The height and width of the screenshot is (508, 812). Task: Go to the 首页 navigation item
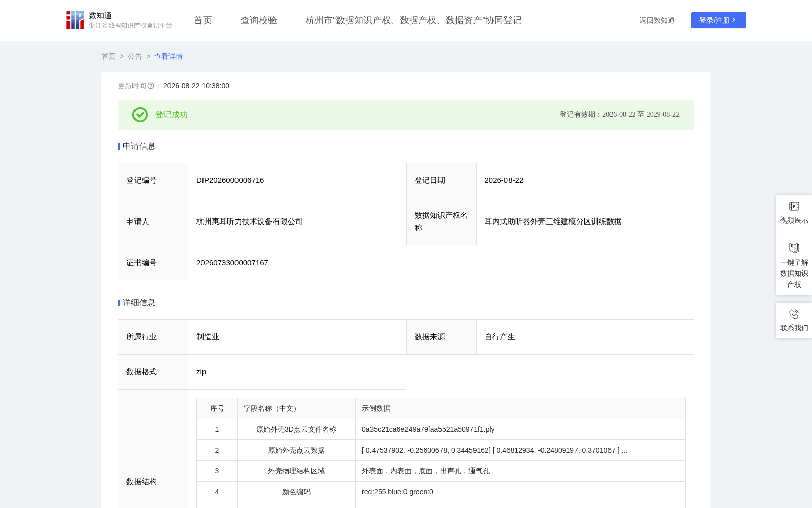coord(203,20)
